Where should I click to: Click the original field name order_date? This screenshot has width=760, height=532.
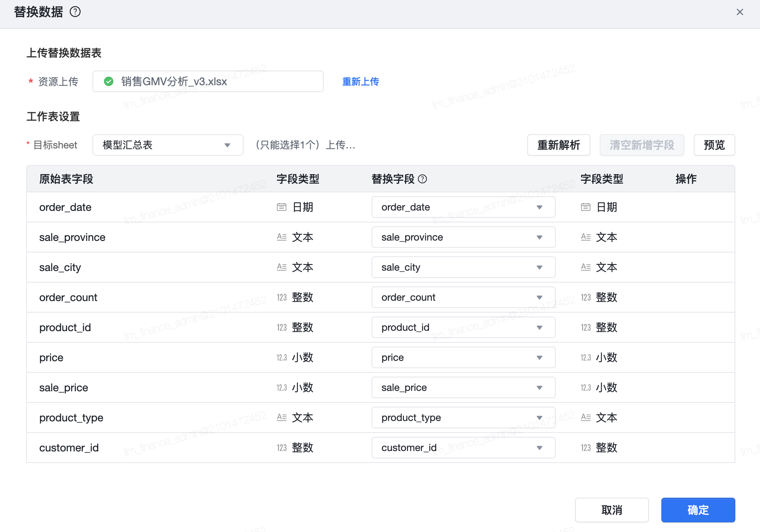[x=66, y=207]
